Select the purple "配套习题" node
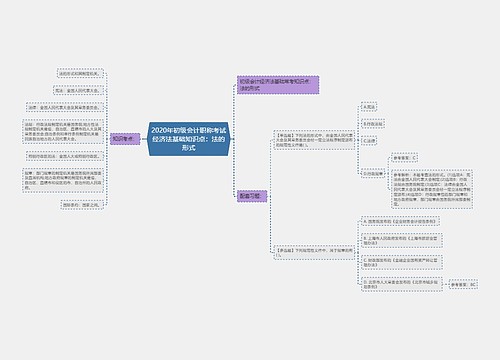The width and height of the screenshot is (500, 360). (252, 196)
